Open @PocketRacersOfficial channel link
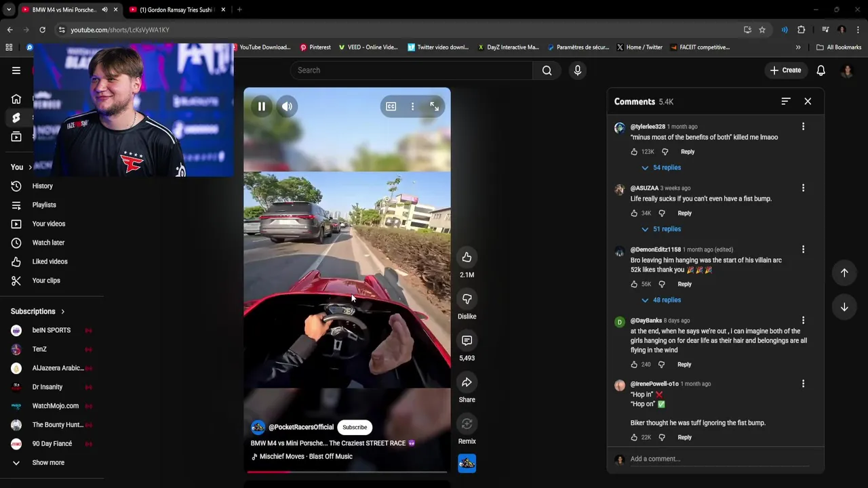This screenshot has height=488, width=868. [300, 427]
